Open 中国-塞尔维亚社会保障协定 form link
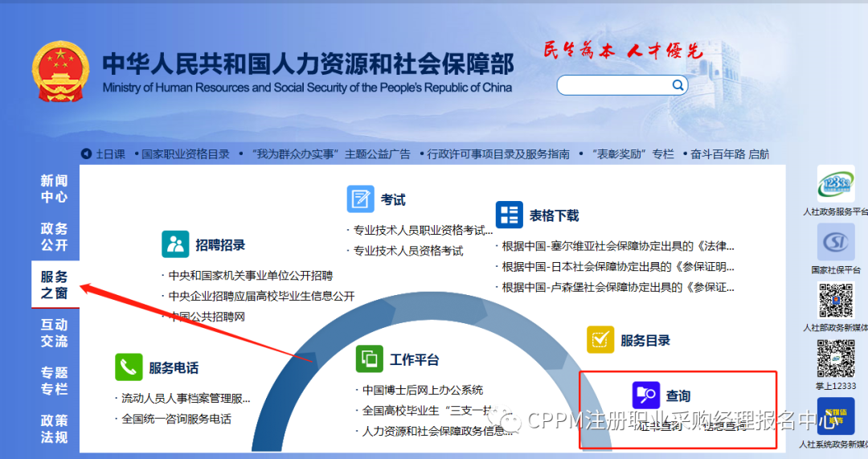 pyautogui.click(x=618, y=247)
